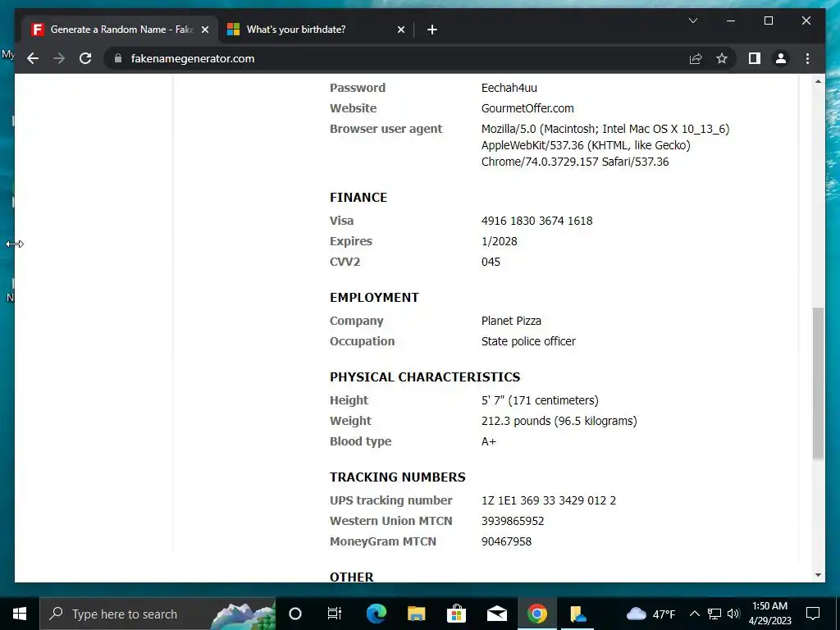Switch to What's your birthdate? tab
This screenshot has width=840, height=630.
pos(316,30)
